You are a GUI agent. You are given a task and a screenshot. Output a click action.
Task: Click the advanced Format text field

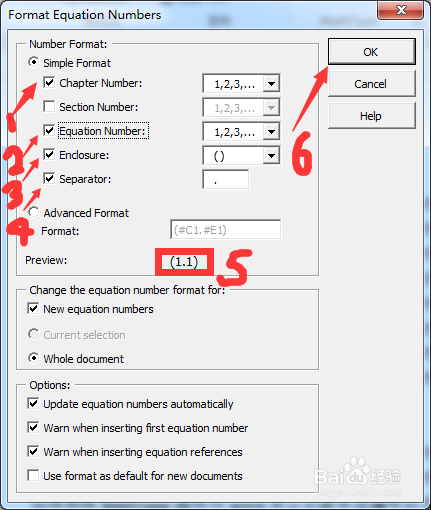(225, 229)
